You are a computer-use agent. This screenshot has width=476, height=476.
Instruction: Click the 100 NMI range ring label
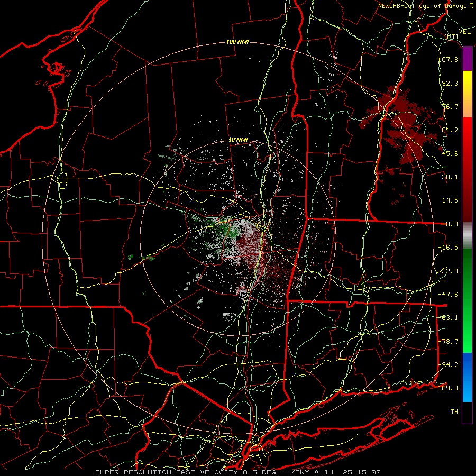[237, 42]
